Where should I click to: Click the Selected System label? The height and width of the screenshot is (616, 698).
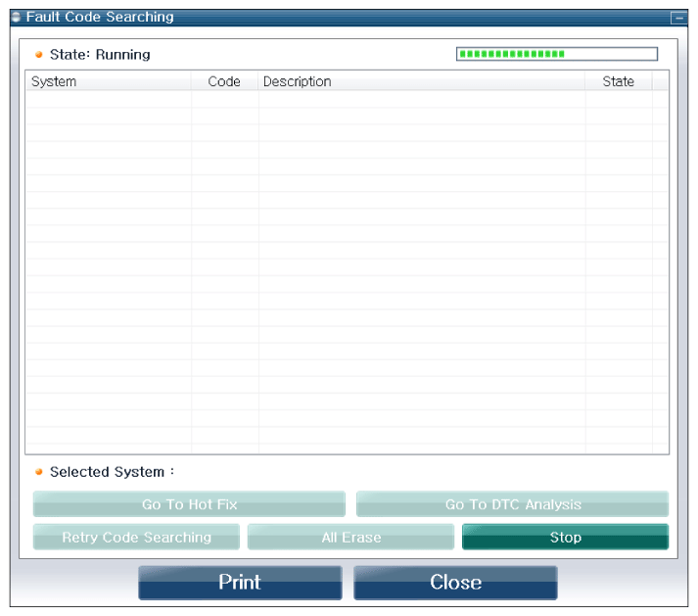[112, 472]
